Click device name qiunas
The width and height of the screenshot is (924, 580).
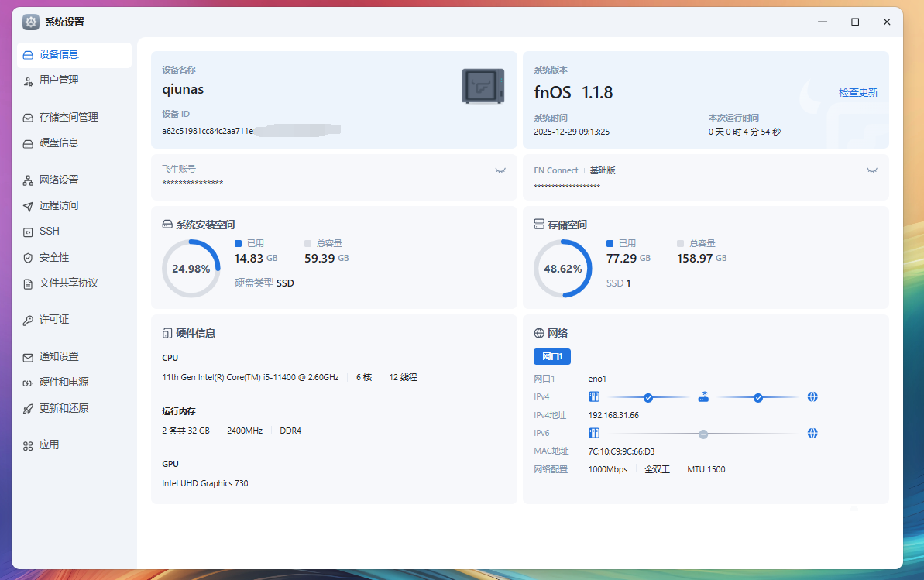tap(183, 90)
